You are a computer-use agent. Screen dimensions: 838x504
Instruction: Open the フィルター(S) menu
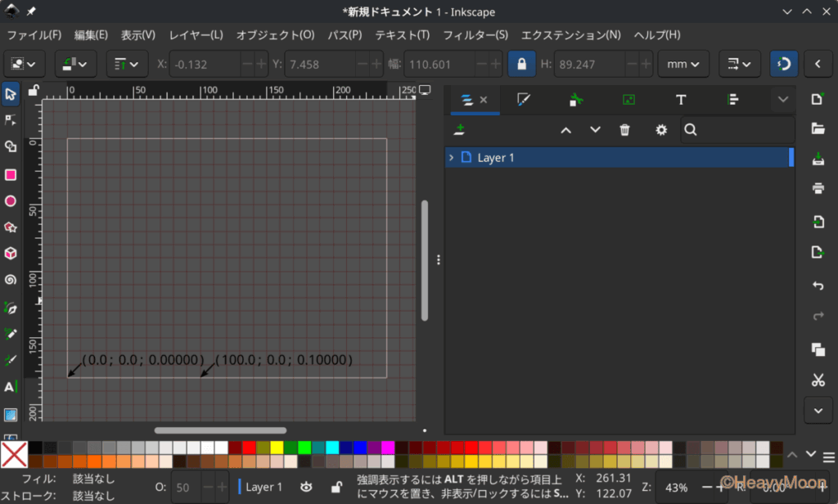click(x=475, y=35)
